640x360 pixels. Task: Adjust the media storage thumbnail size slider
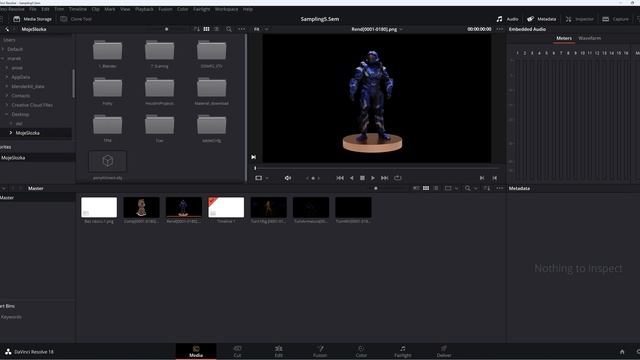coord(167,29)
